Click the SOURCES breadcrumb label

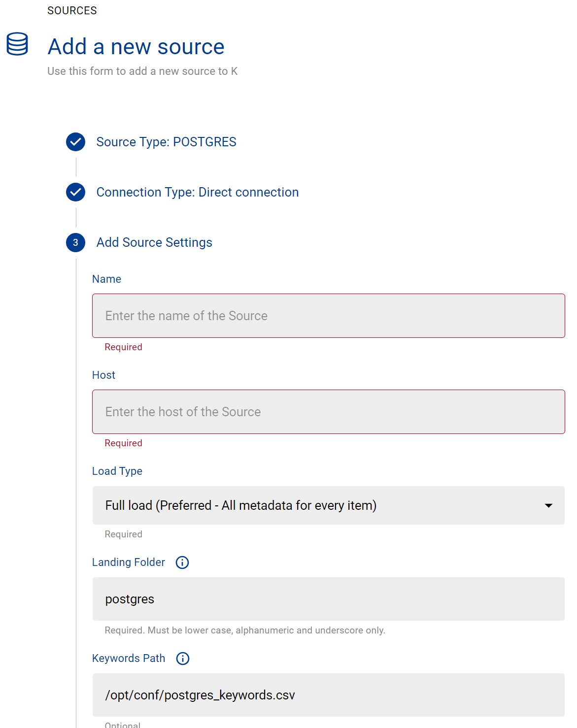coord(72,10)
